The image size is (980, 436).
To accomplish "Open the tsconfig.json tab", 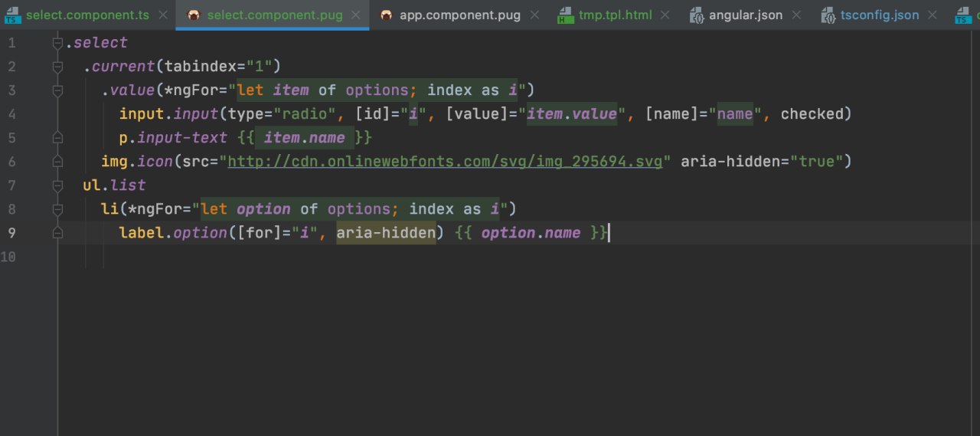I will tap(880, 15).
